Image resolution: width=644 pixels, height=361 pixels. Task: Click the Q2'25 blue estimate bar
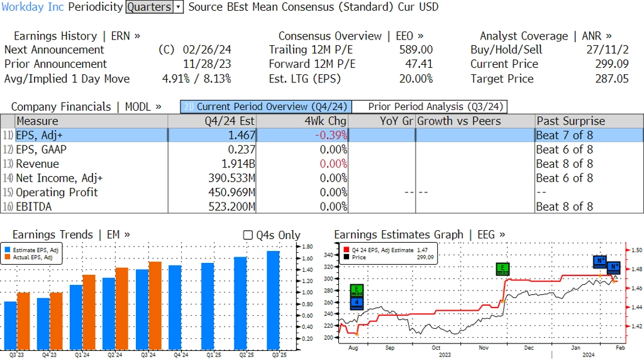[x=241, y=304]
